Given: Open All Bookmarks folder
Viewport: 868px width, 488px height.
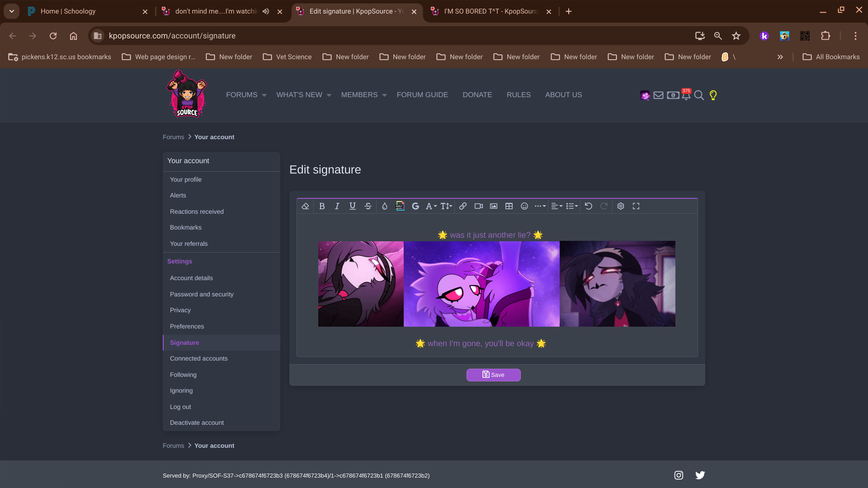Looking at the screenshot, I should point(831,57).
